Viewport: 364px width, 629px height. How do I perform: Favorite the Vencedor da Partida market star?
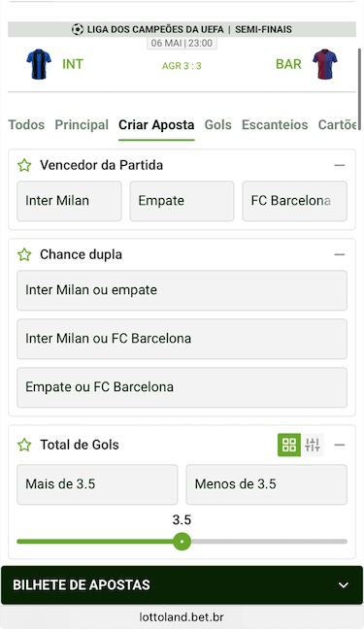pyautogui.click(x=24, y=165)
